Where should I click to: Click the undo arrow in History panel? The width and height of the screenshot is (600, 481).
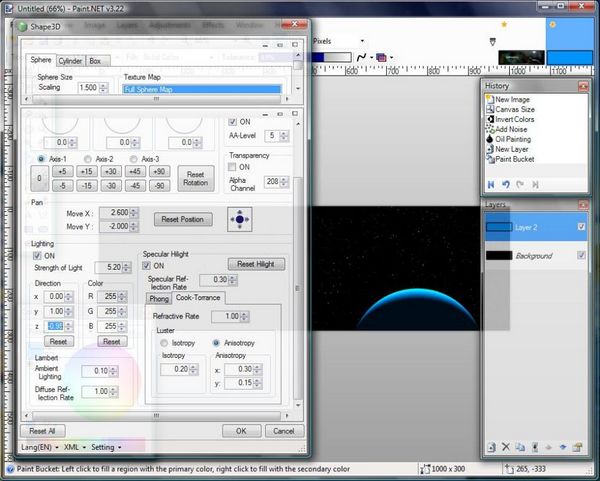(x=506, y=184)
